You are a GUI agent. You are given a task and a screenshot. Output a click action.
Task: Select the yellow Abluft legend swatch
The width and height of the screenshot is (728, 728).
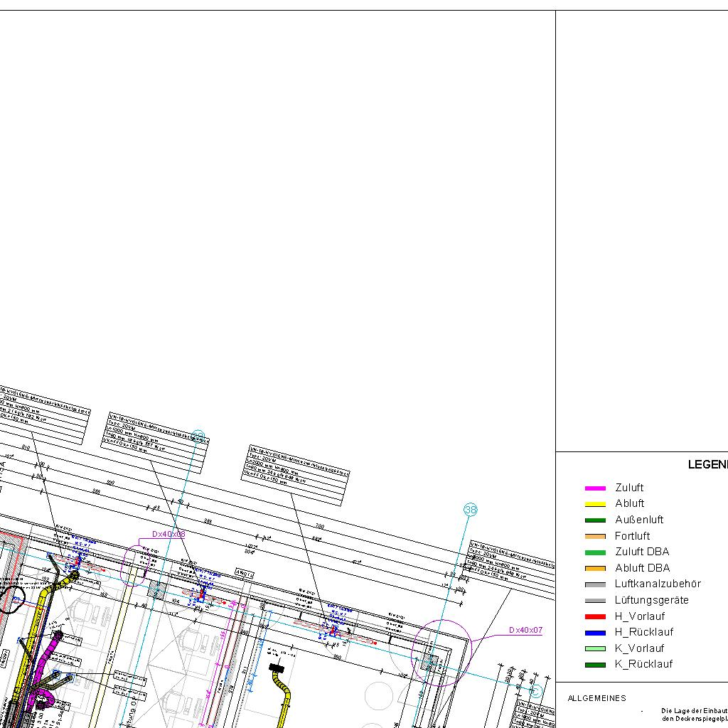click(x=594, y=504)
